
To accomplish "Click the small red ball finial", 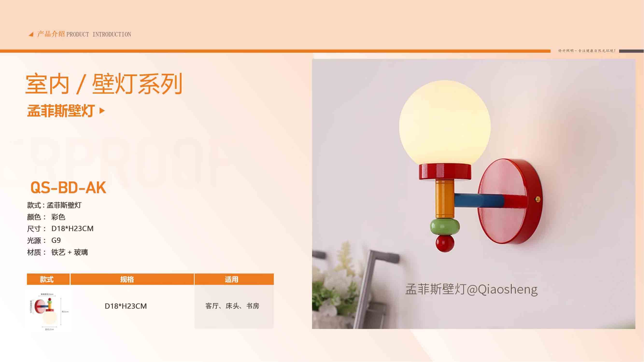I will [x=445, y=243].
